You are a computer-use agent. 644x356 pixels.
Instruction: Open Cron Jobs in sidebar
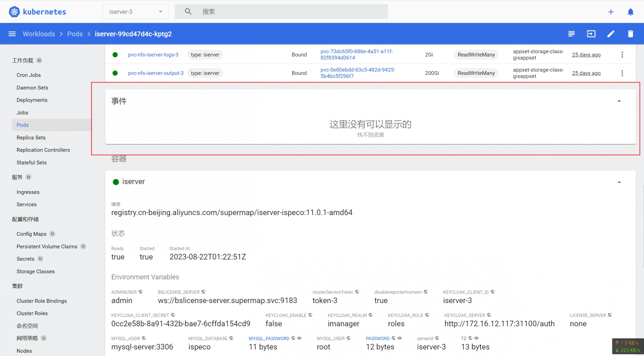tap(28, 75)
